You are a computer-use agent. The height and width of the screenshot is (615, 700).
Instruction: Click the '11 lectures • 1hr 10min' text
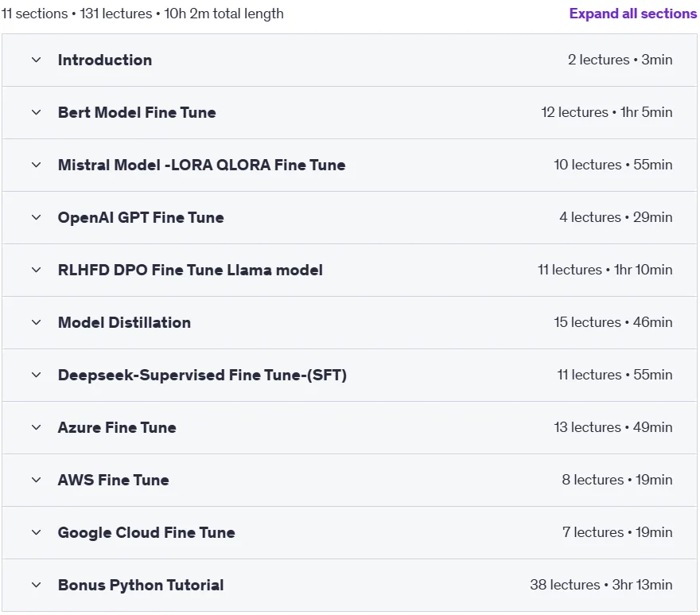coord(605,270)
